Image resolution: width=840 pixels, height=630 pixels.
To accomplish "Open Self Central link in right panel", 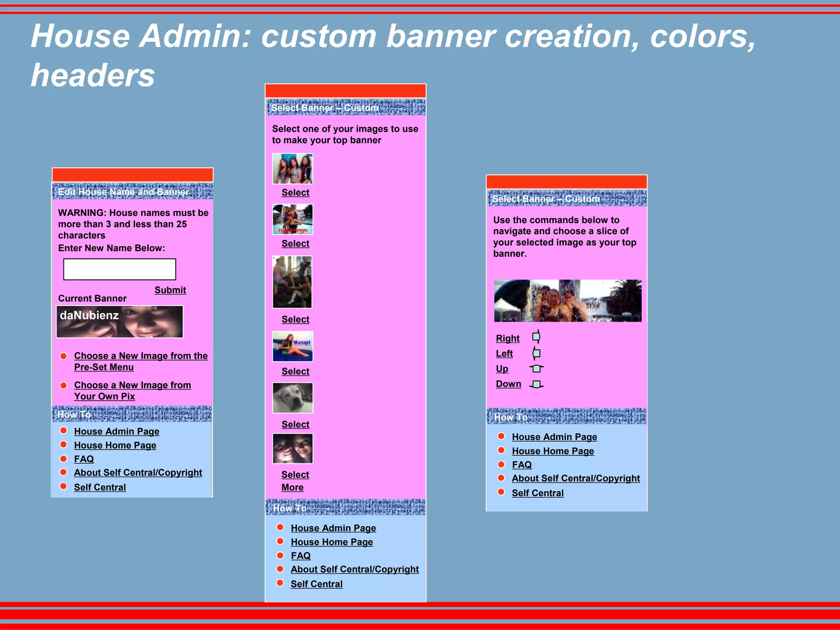I will [x=537, y=493].
